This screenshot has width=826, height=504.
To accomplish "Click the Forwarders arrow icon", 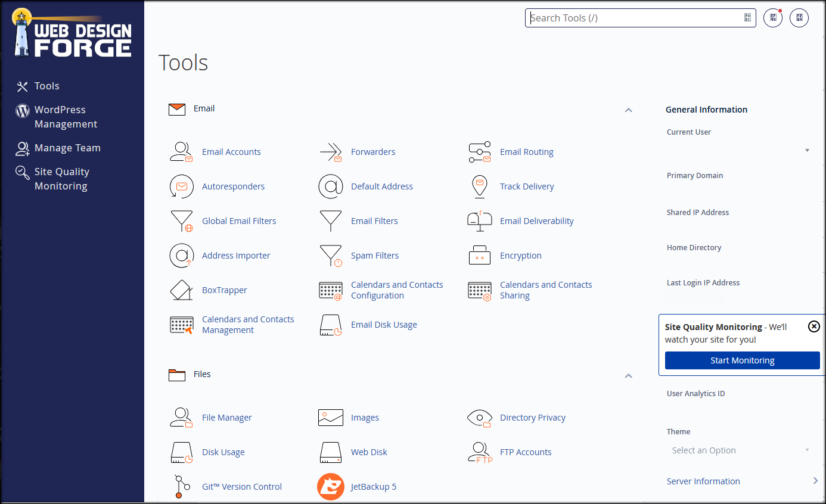I will pyautogui.click(x=330, y=152).
